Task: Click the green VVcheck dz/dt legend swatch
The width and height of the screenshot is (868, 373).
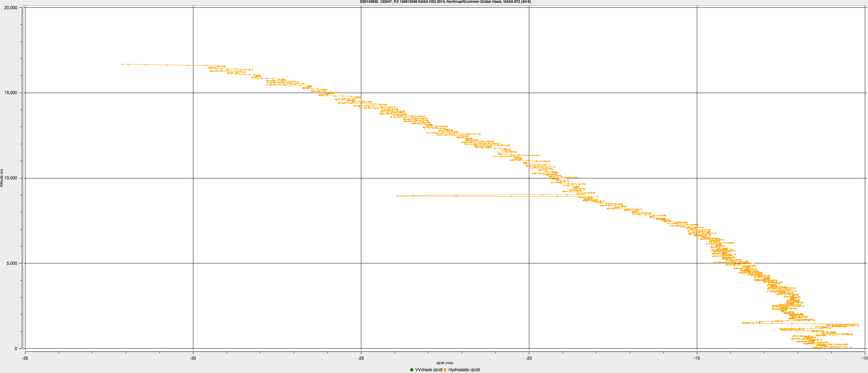Action: [x=412, y=370]
